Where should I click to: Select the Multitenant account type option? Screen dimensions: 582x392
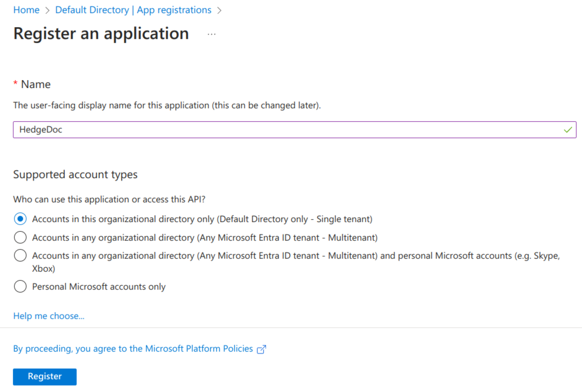click(x=20, y=237)
